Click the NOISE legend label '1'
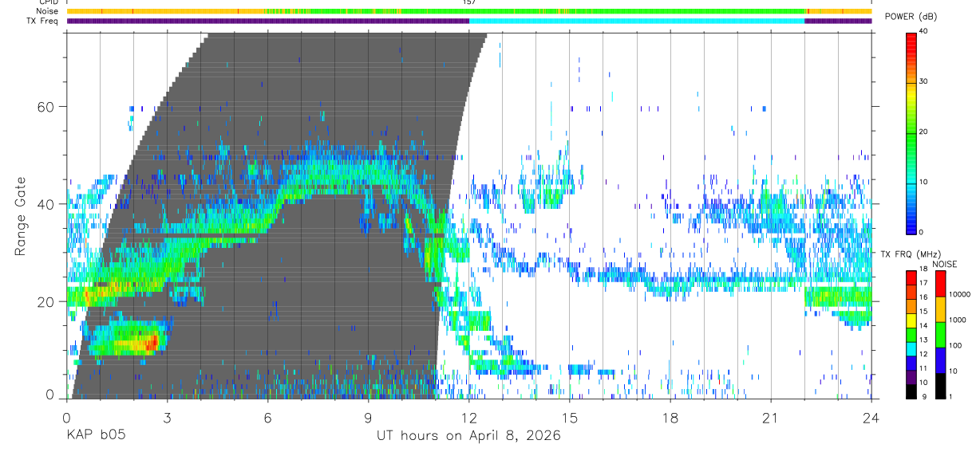This screenshot has width=980, height=452. point(952,396)
